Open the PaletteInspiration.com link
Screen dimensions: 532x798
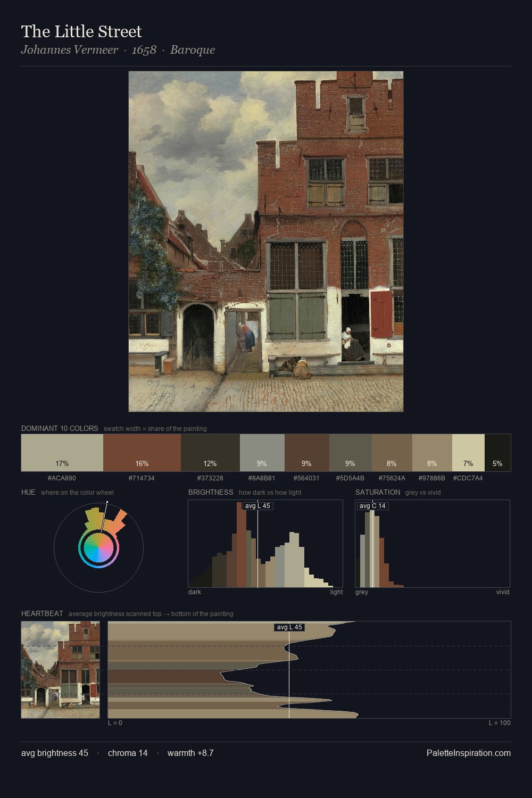tap(469, 753)
